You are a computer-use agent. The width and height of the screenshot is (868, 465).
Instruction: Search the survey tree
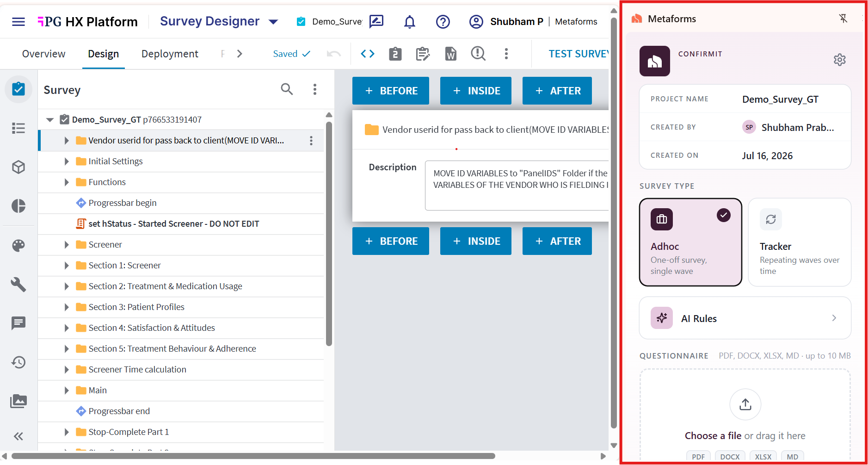click(287, 89)
